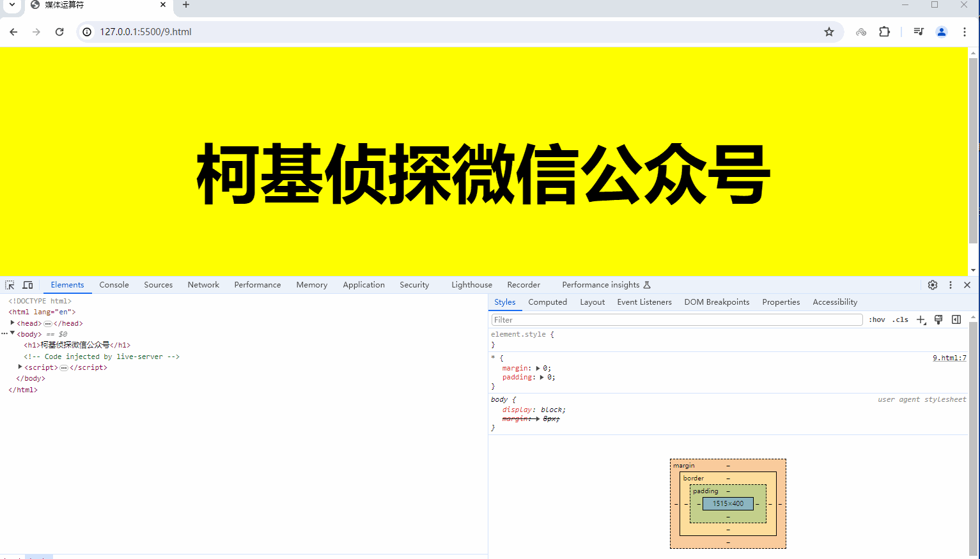The image size is (980, 559).
Task: Toggle the .cls class editor
Action: 900,319
